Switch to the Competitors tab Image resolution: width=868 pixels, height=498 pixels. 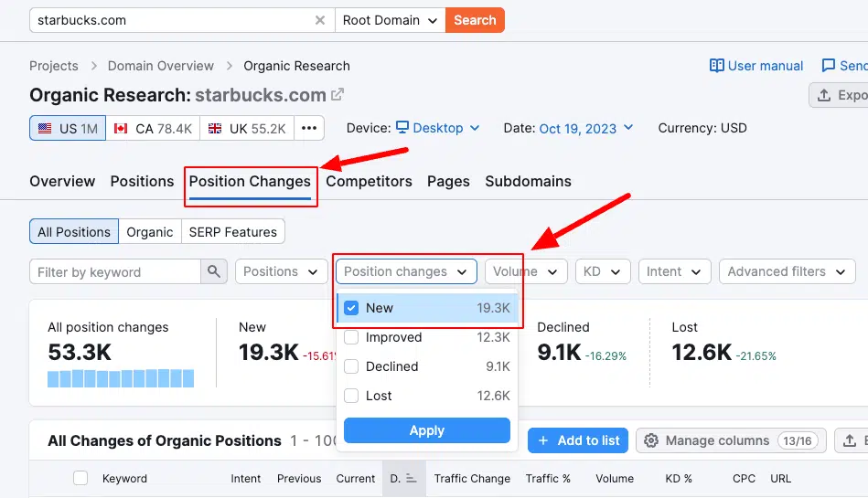pyautogui.click(x=369, y=182)
